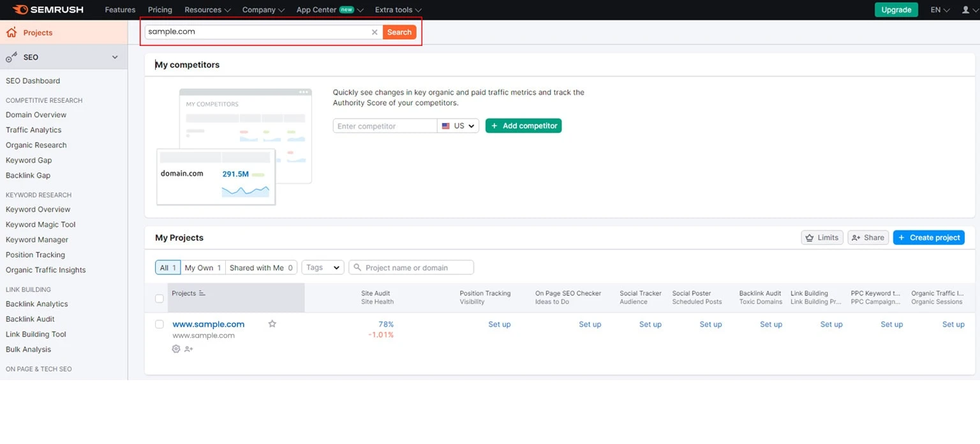The height and width of the screenshot is (444, 980).
Task: Set up Social Poster
Action: tap(711, 324)
